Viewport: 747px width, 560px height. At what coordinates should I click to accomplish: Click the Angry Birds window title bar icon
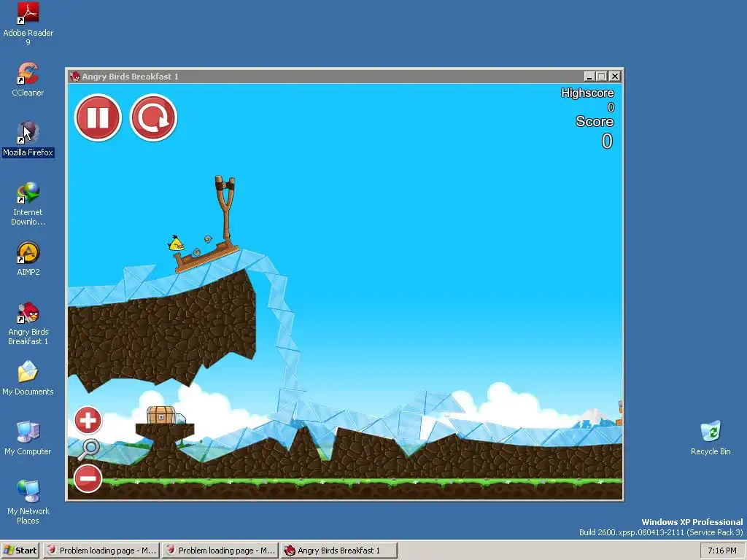[75, 76]
